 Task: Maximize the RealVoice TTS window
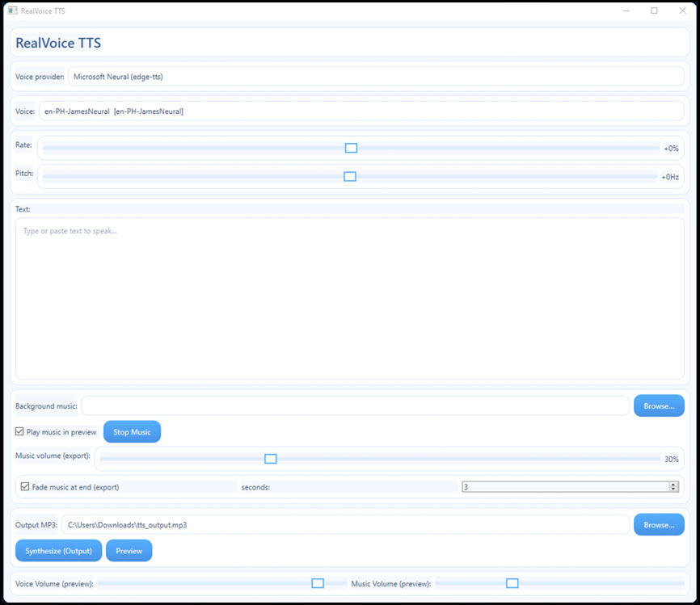click(x=655, y=11)
